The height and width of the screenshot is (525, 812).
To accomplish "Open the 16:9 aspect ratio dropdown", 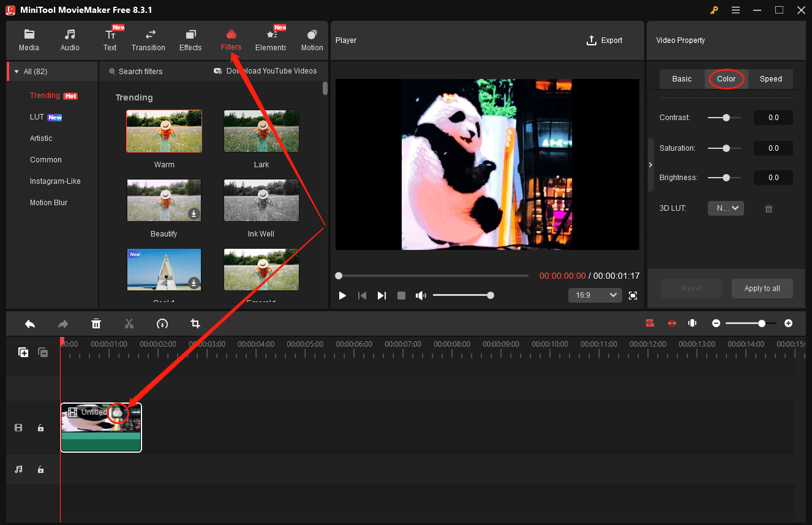I will (x=595, y=295).
